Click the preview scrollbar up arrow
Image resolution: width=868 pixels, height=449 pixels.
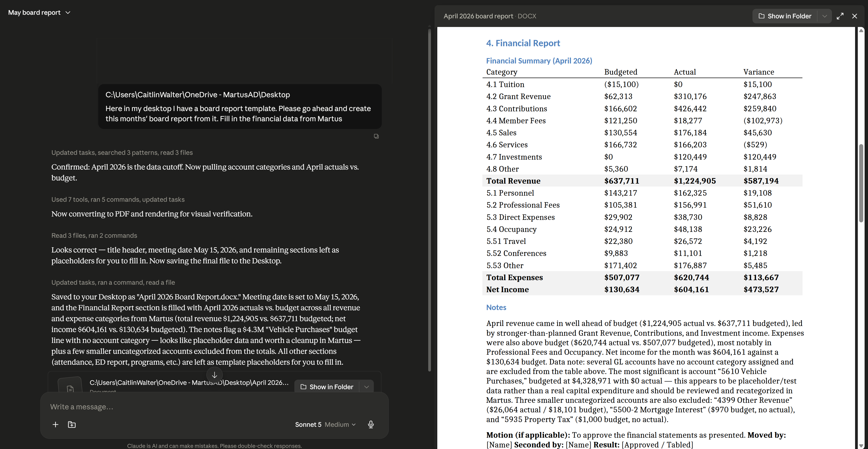[x=861, y=31]
